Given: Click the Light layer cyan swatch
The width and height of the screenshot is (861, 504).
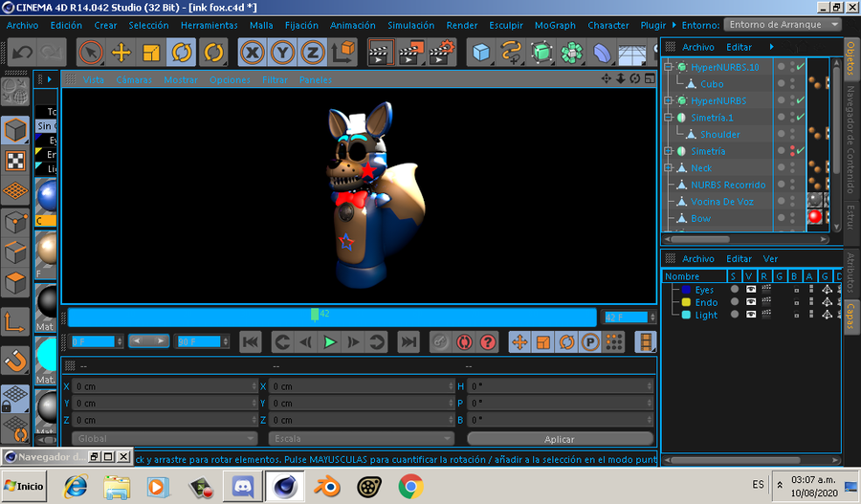Looking at the screenshot, I should tap(686, 316).
